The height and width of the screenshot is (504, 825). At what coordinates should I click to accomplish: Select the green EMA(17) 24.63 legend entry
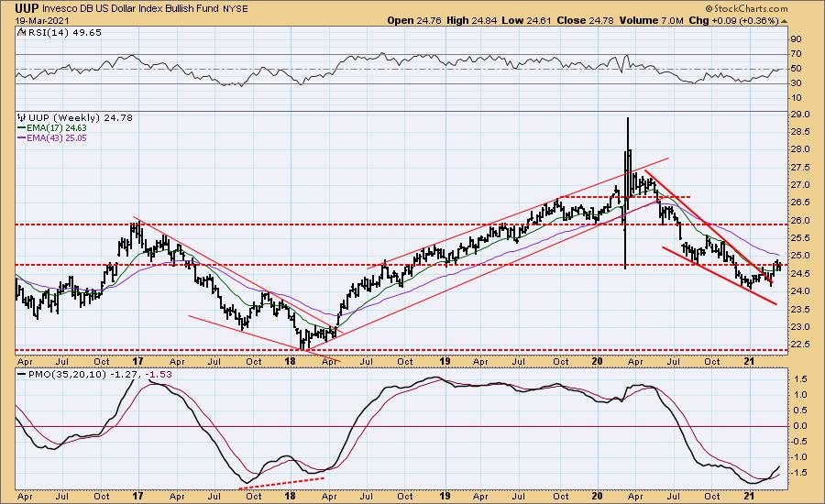click(x=52, y=128)
